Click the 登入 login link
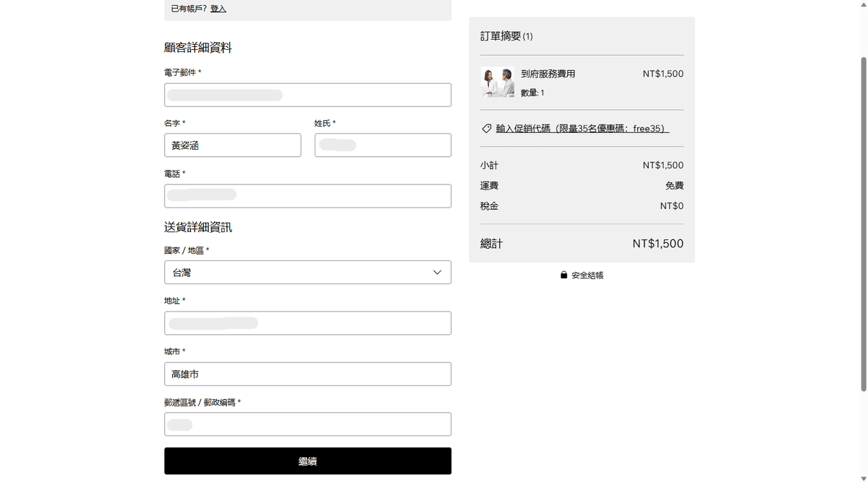The image size is (868, 483). 218,9
